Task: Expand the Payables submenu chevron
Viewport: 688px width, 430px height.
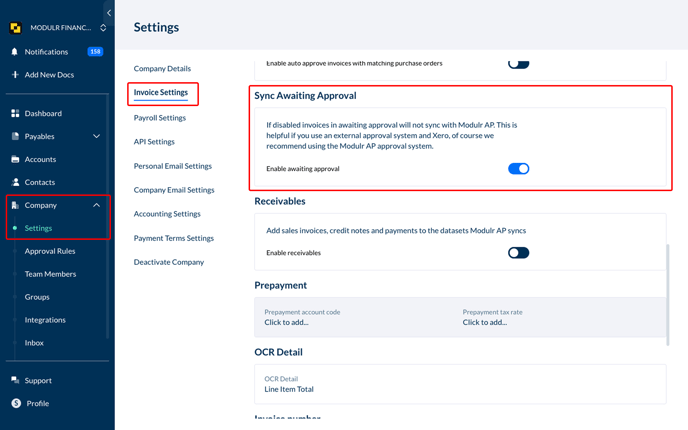Action: 97,136
